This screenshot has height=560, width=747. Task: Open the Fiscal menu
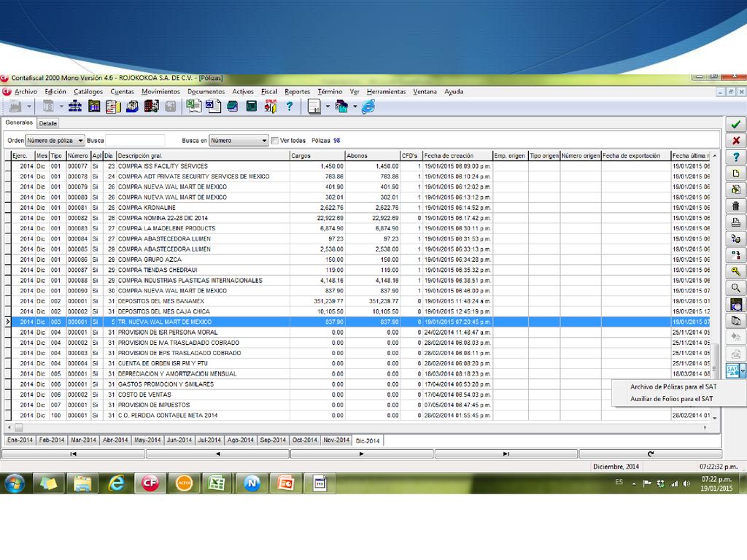point(269,91)
